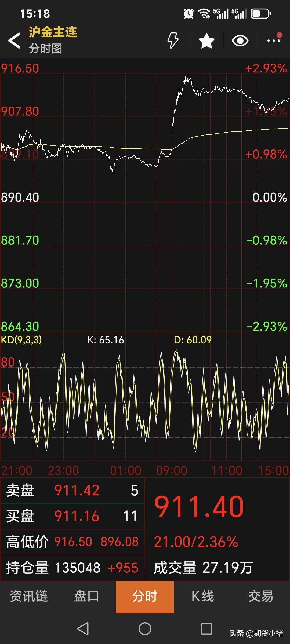290x644 pixels.
Task: Tap the 890.40 baseline price label
Action: coord(20,197)
